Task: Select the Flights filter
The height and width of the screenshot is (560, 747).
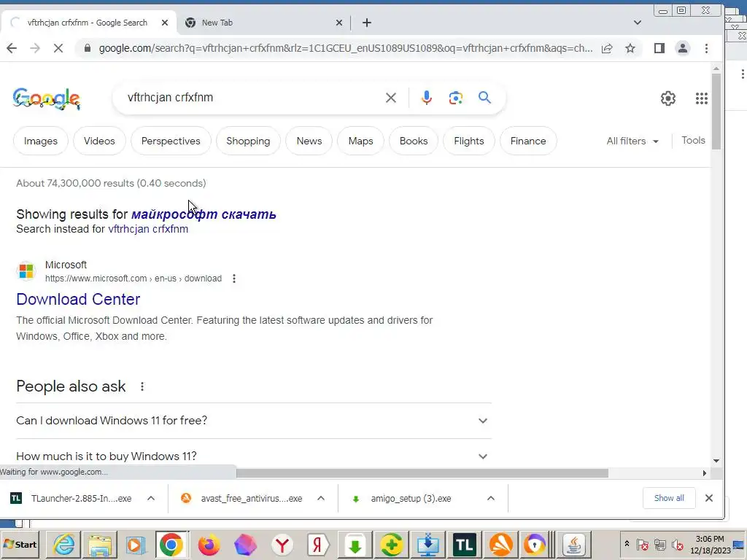Action: [469, 141]
